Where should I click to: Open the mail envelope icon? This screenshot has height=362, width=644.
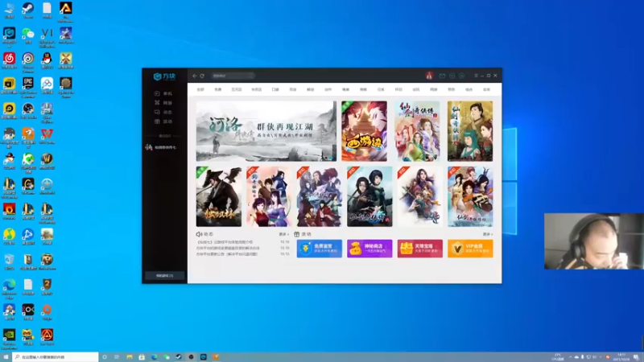pos(442,76)
